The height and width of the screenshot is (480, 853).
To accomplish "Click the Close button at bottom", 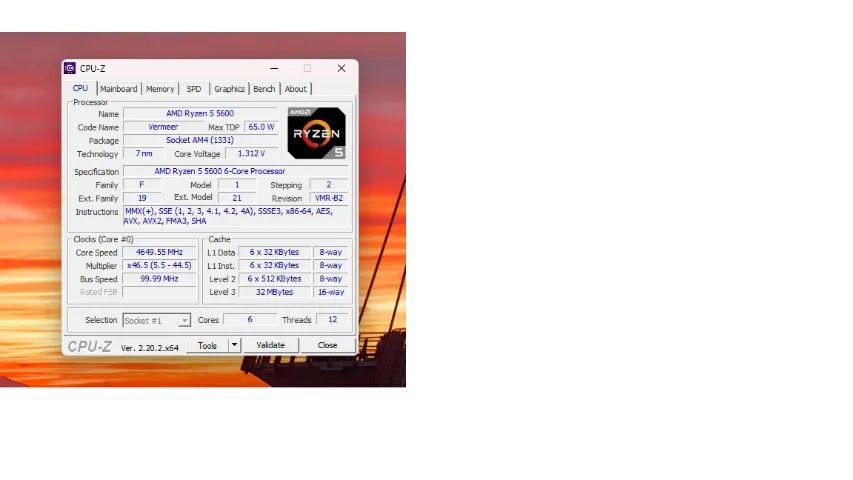I will click(x=327, y=345).
